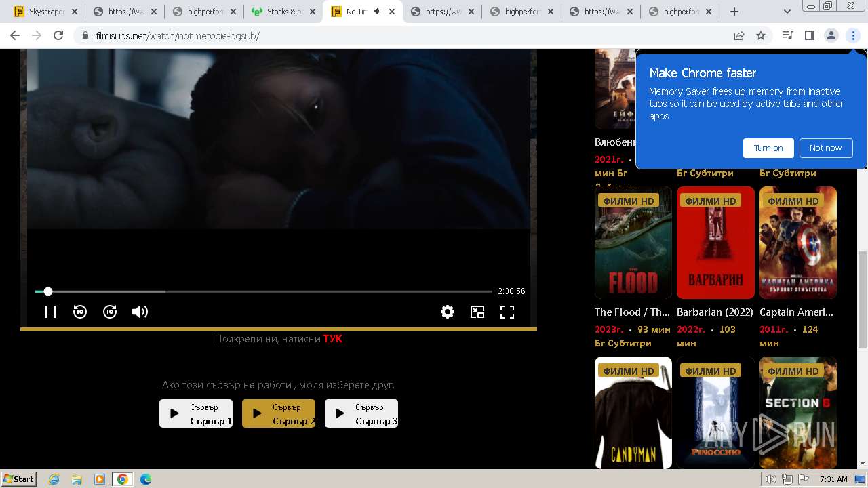Viewport: 868px width, 488px height.
Task: Click ФИЛМИ HD badge on Barbarian
Action: (x=710, y=201)
